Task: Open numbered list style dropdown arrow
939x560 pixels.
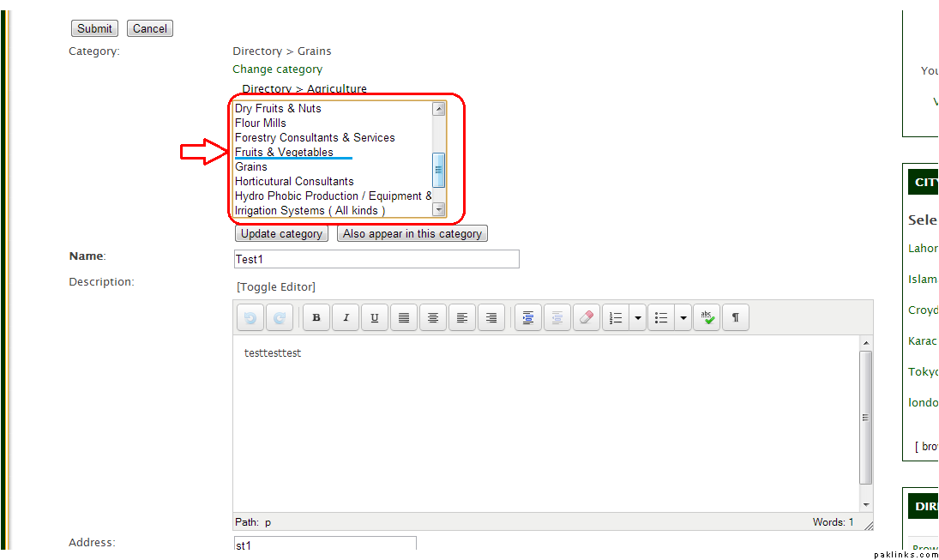Action: click(637, 318)
